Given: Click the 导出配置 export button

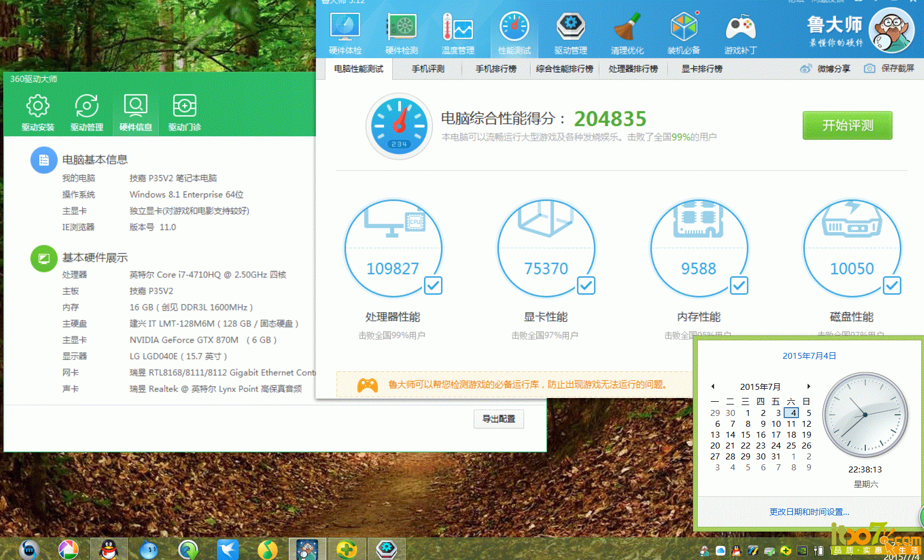Looking at the screenshot, I should point(499,419).
